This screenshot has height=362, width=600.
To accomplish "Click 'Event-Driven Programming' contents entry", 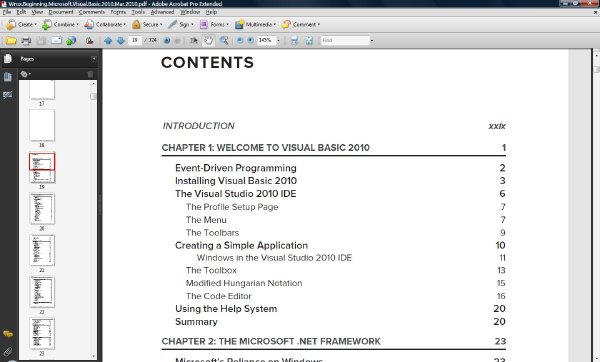I will coord(236,168).
